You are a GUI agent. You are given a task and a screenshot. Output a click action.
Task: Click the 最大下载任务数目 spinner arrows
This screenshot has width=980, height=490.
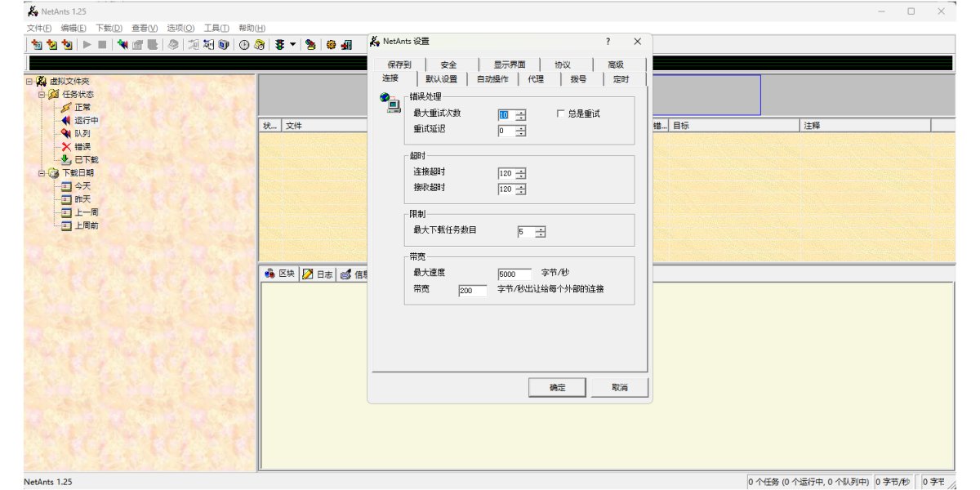(540, 232)
